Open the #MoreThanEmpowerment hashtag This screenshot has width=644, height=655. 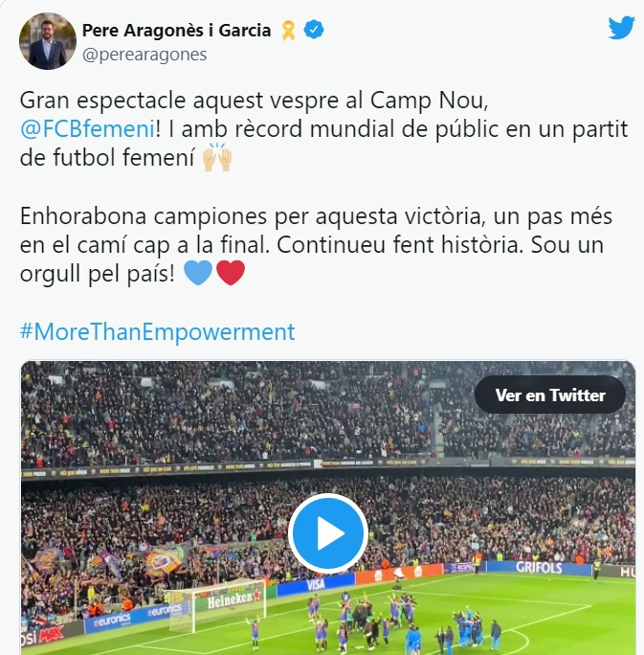[157, 331]
